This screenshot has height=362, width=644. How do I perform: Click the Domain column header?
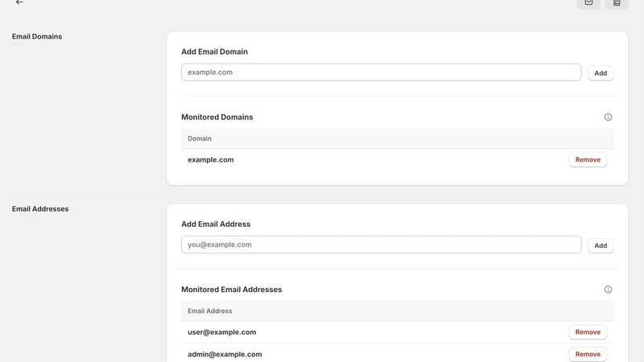point(200,138)
